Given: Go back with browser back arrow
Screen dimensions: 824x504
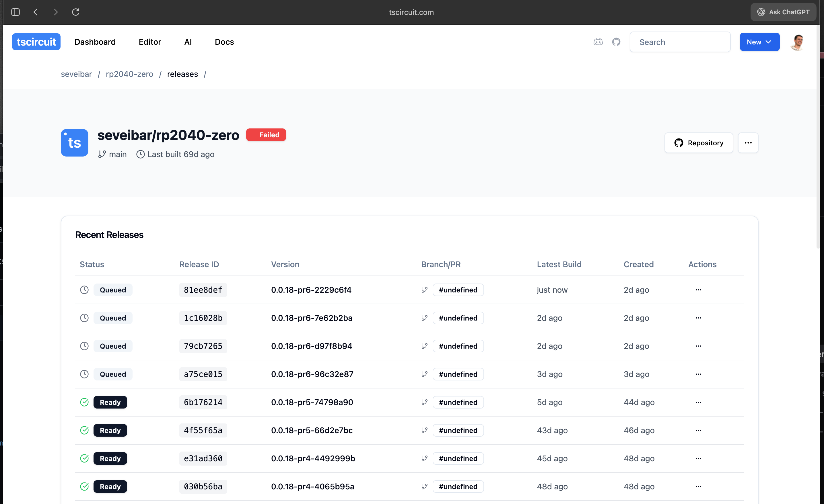Looking at the screenshot, I should tap(36, 12).
